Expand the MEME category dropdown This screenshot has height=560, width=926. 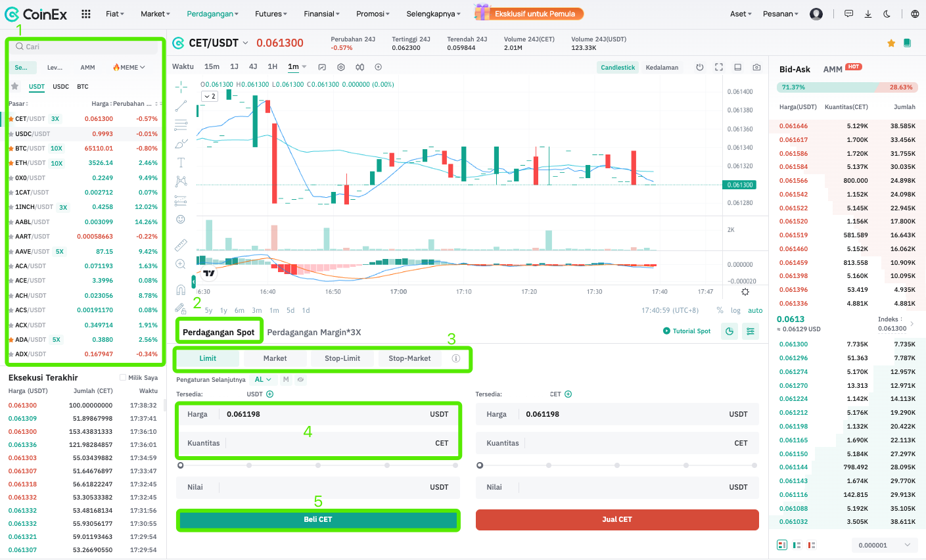[x=129, y=67]
